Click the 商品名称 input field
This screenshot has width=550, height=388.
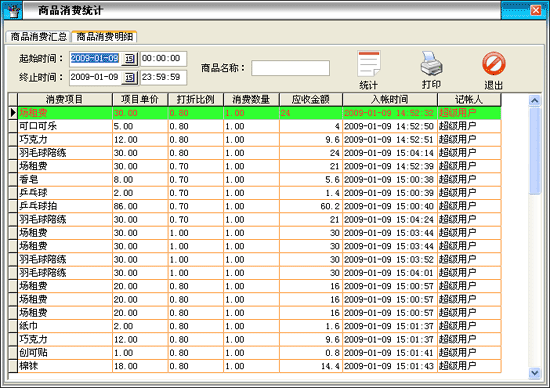coord(290,68)
